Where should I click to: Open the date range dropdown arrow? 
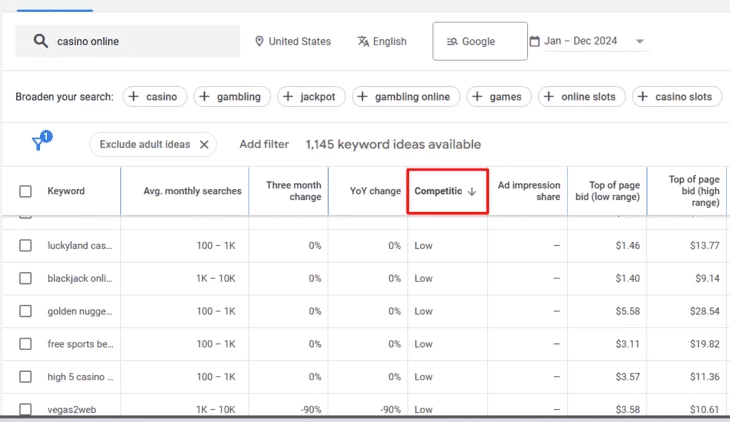[640, 41]
